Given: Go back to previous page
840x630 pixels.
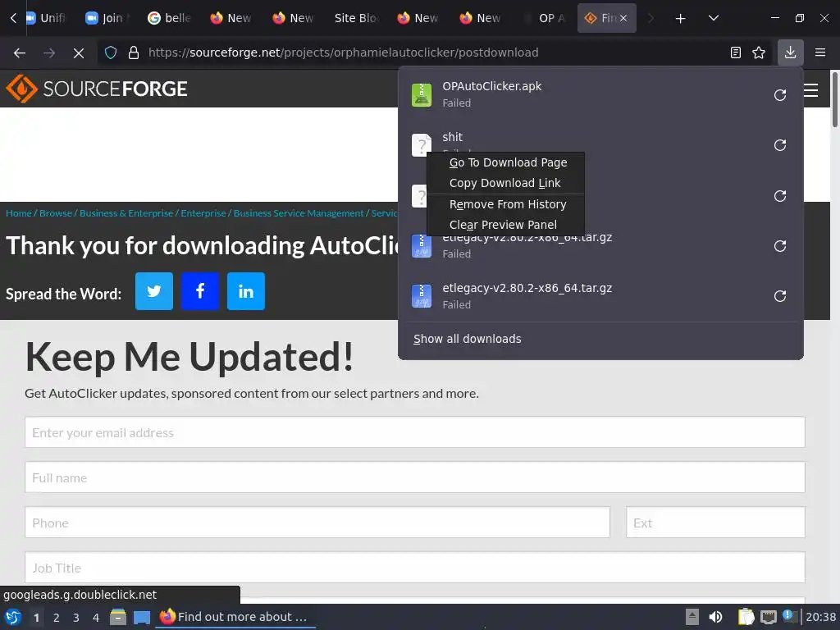Looking at the screenshot, I should [x=20, y=52].
